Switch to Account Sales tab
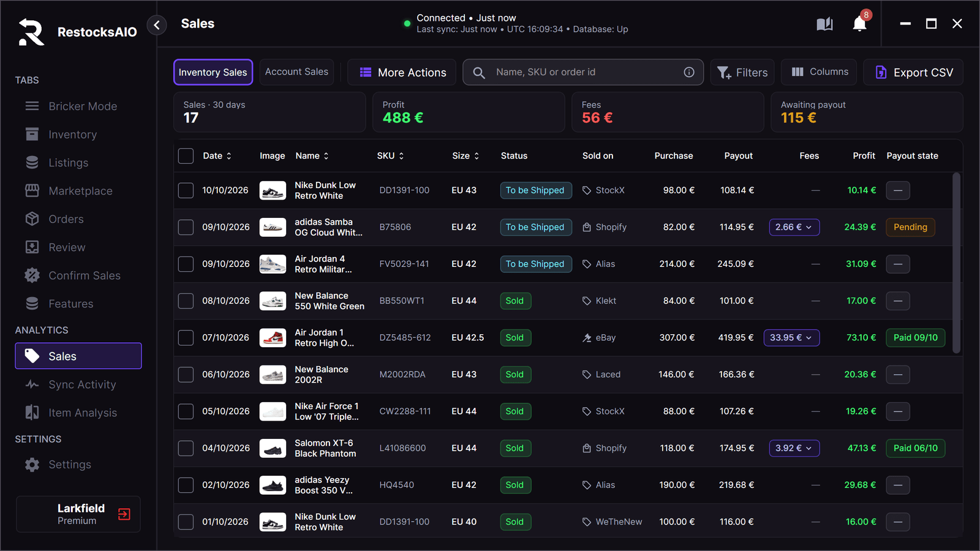Viewport: 980px width, 551px height. tap(296, 72)
